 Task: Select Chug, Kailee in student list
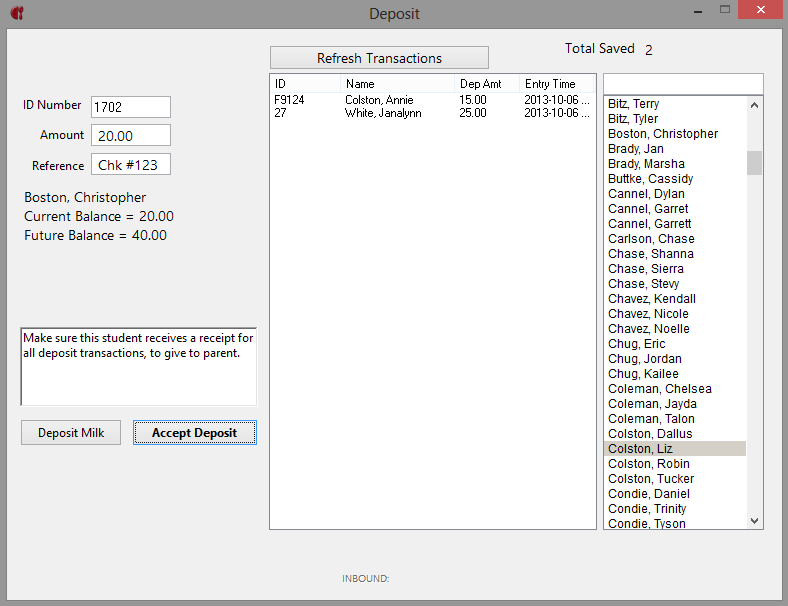[674, 374]
